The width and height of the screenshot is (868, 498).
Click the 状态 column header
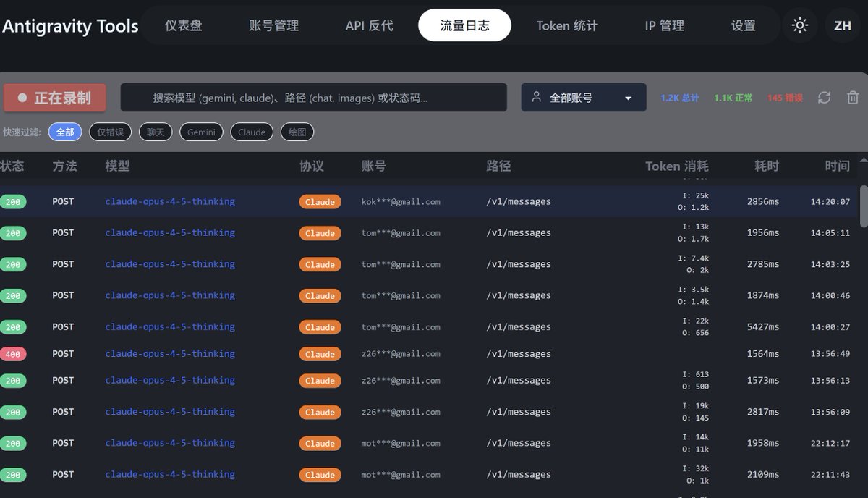12,166
